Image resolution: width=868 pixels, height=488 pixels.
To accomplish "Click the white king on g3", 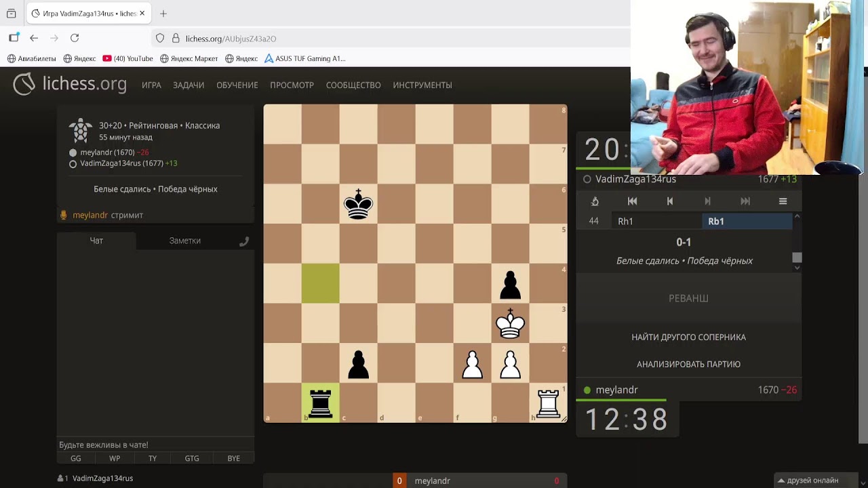I will coord(510,323).
